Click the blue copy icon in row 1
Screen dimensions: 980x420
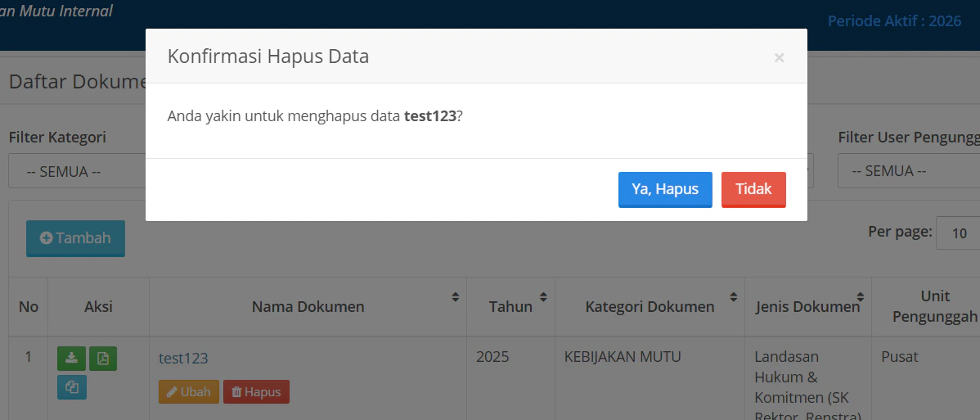click(71, 387)
